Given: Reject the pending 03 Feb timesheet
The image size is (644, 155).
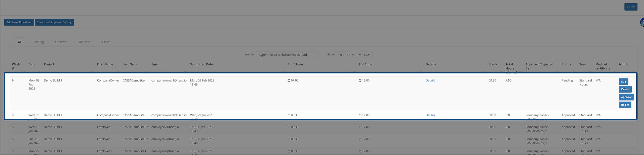Looking at the screenshot, I should [625, 105].
